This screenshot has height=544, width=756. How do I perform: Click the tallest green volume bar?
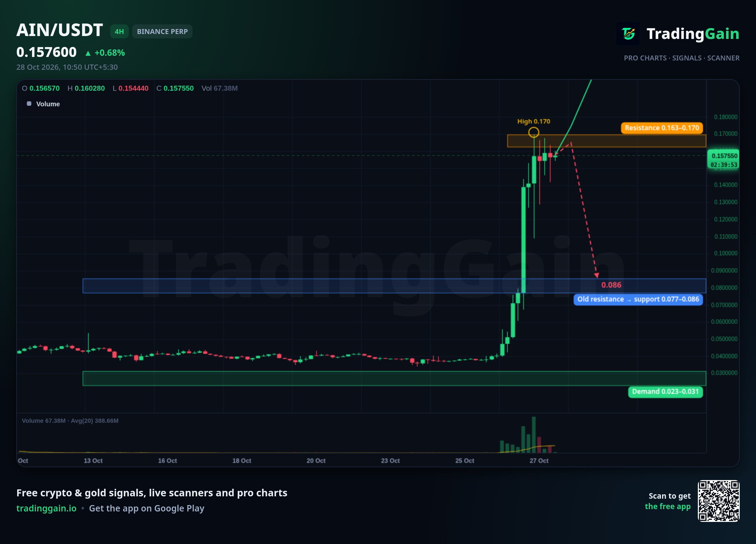pos(534,434)
